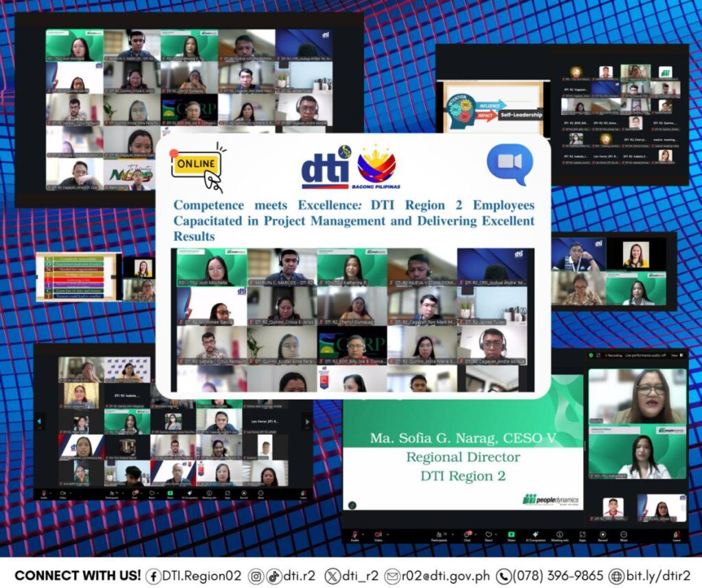Screen dimensions: 702x588
Task: Select Regional Director speaker video thumbnail
Action: [x=638, y=396]
